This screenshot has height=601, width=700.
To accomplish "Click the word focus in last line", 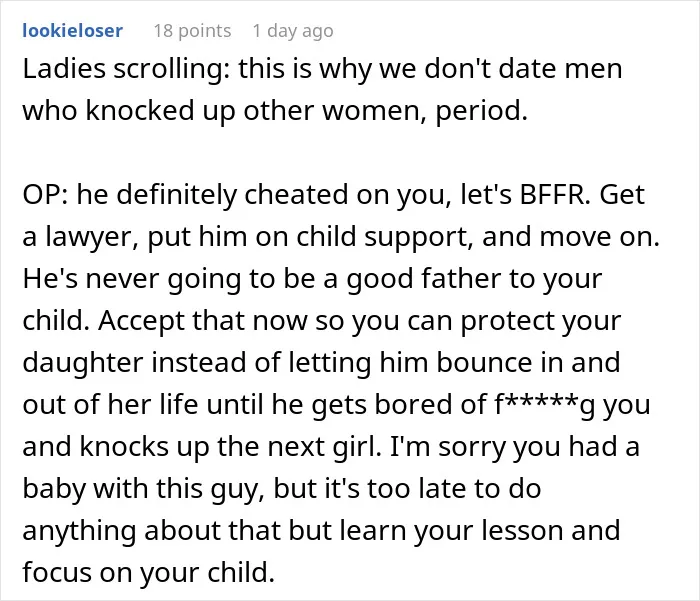I will (x=57, y=572).
